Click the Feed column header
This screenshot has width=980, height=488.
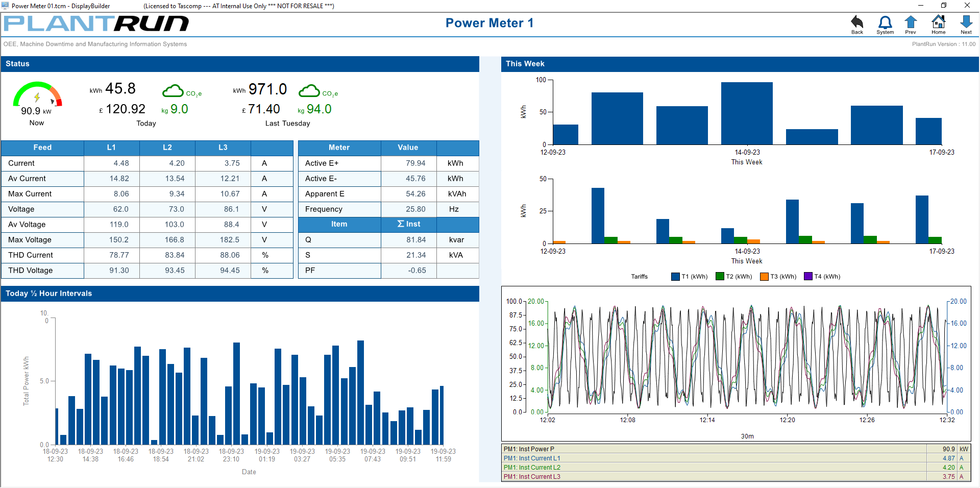tap(42, 148)
